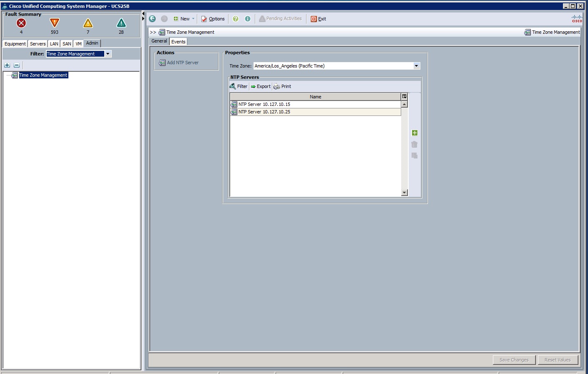
Task: Click the major faults icon showing 593
Action: [55, 23]
